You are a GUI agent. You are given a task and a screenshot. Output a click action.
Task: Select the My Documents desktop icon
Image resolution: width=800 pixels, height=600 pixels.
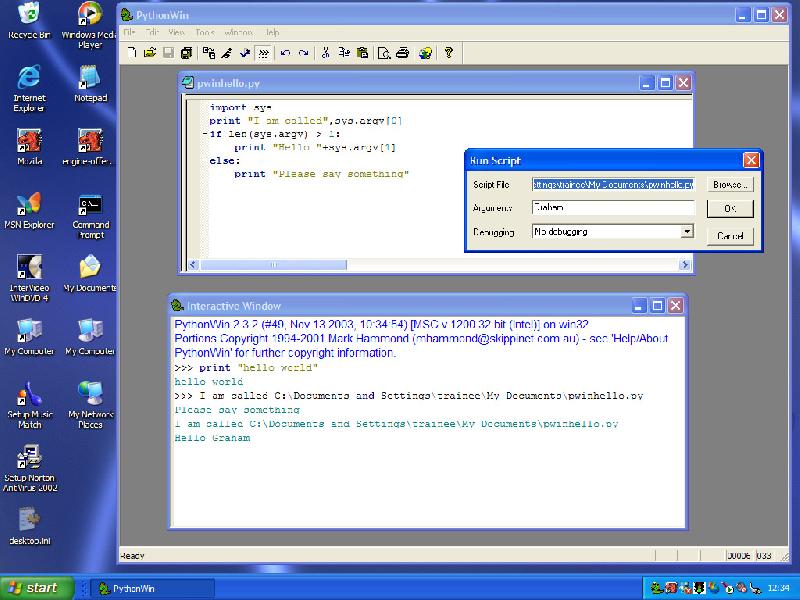pos(90,273)
